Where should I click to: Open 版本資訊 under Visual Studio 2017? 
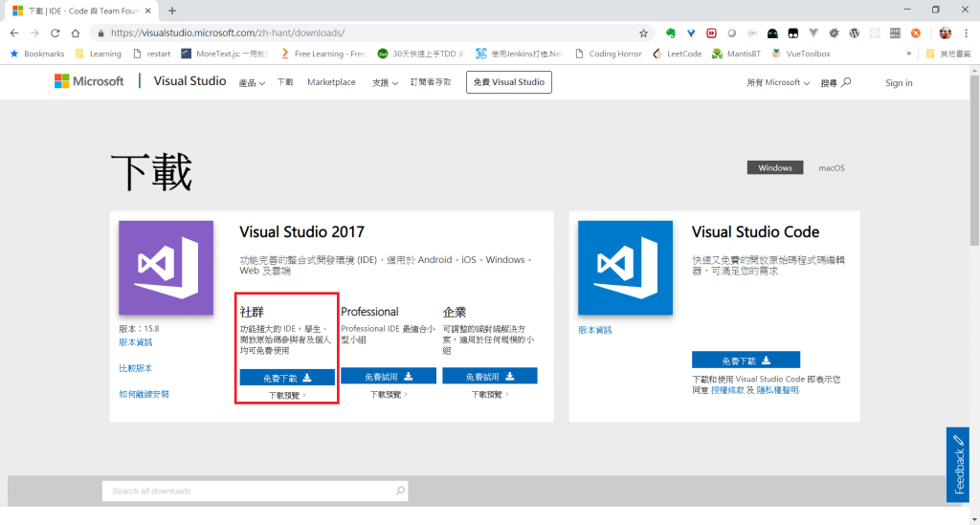pos(136,342)
